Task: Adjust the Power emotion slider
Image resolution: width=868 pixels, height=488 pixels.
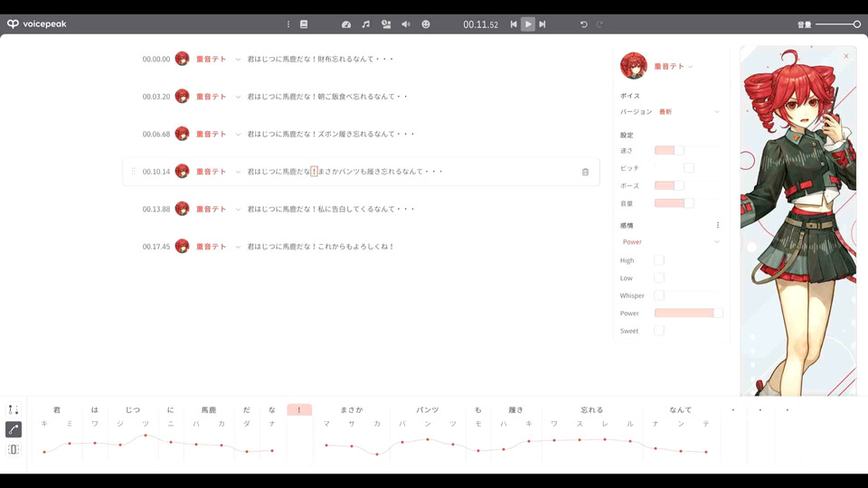Action: pos(688,314)
